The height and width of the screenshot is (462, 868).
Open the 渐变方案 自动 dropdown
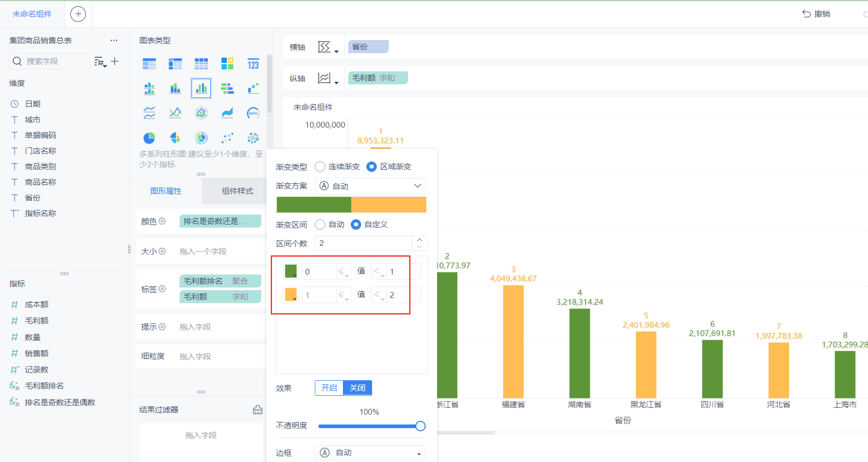(371, 186)
